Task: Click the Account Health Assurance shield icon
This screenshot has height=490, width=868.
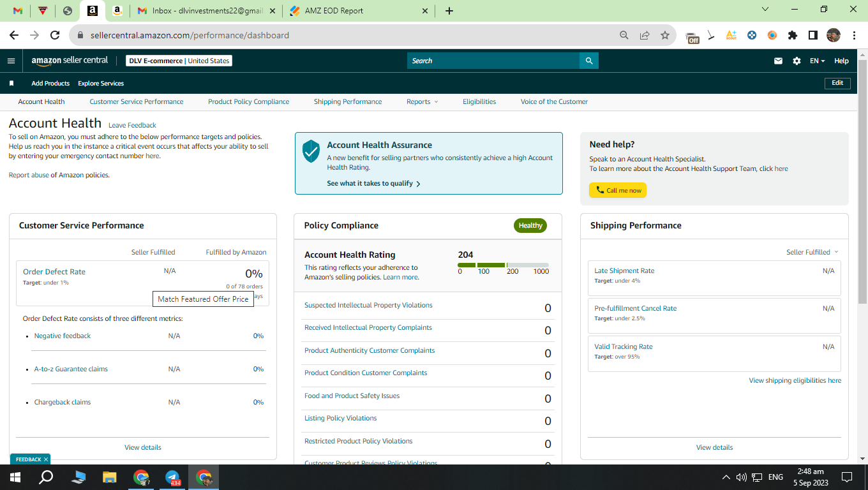Action: (x=311, y=151)
